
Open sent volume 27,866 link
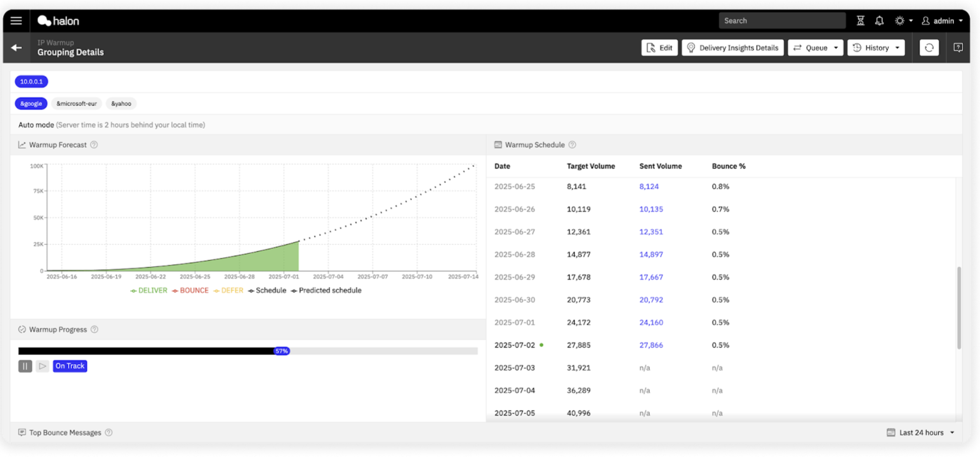(651, 345)
